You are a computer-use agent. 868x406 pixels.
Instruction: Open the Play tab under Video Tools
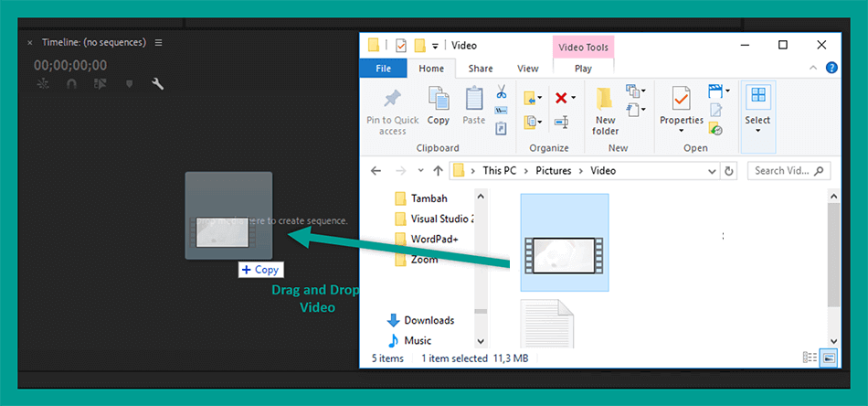pos(583,69)
